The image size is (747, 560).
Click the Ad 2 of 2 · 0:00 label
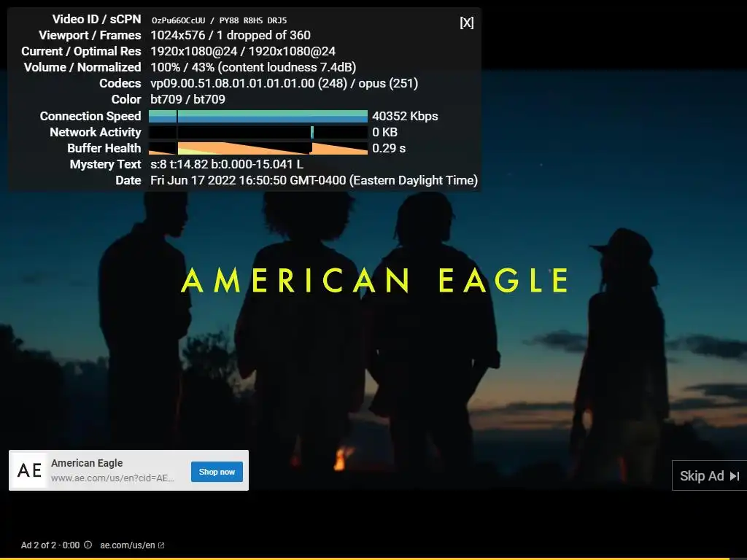50,545
